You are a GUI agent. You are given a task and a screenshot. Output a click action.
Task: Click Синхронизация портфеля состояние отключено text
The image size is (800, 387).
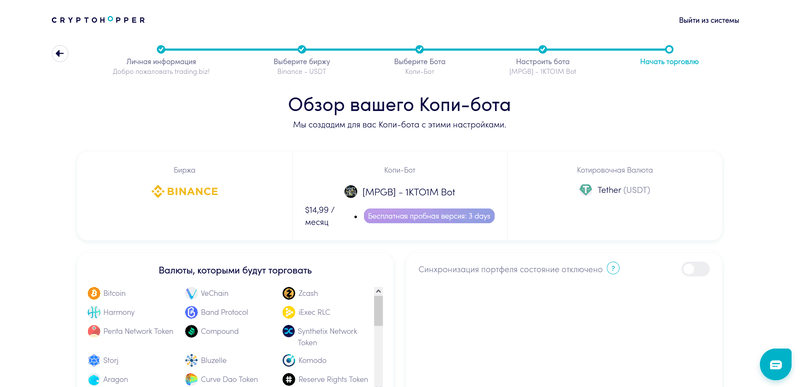[511, 269]
